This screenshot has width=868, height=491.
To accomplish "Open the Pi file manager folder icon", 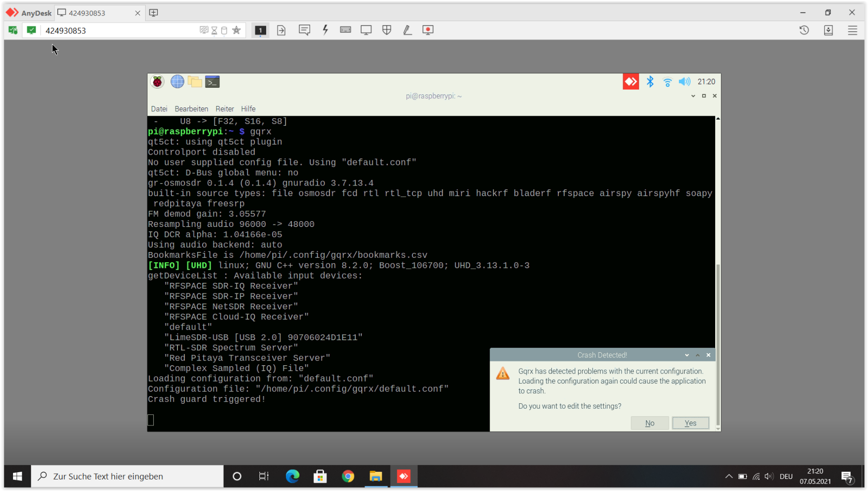I will click(195, 82).
